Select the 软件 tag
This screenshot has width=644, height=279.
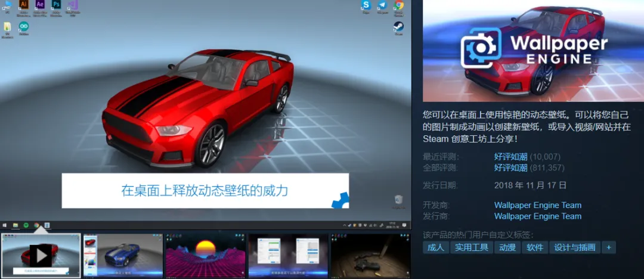[x=535, y=247]
